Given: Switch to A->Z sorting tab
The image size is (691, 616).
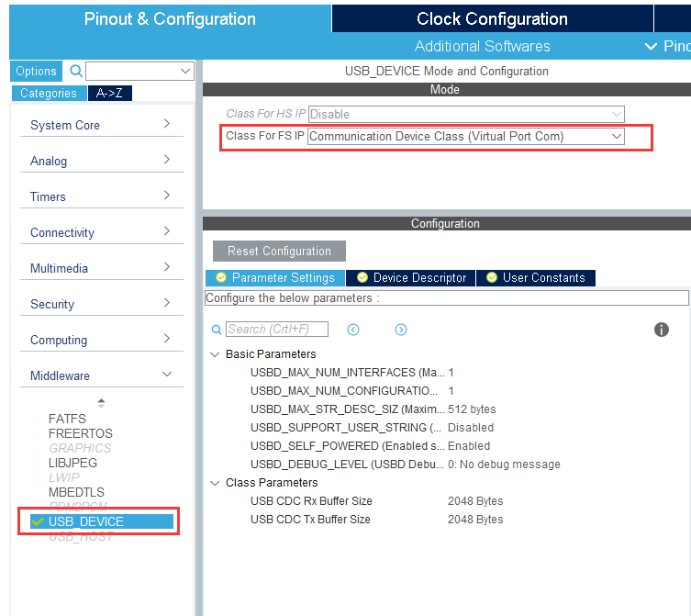Looking at the screenshot, I should [x=110, y=93].
